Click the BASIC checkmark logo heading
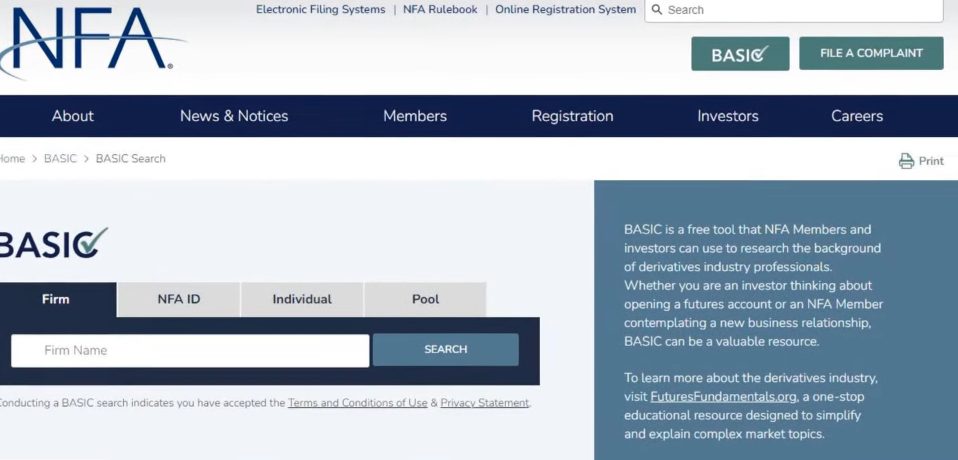The image size is (958, 460). coord(52,243)
